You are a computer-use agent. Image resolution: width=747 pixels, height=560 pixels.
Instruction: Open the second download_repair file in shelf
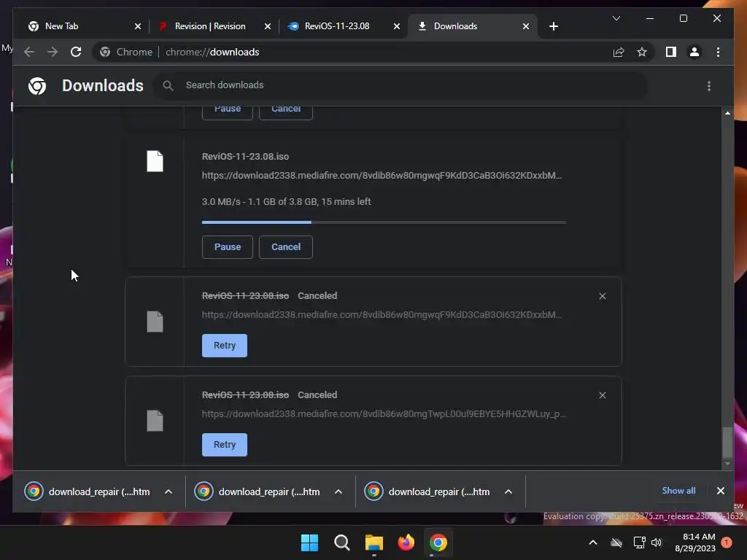point(258,492)
